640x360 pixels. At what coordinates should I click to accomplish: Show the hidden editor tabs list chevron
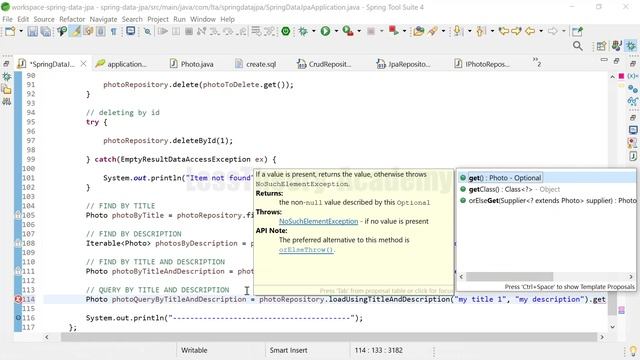click(537, 62)
